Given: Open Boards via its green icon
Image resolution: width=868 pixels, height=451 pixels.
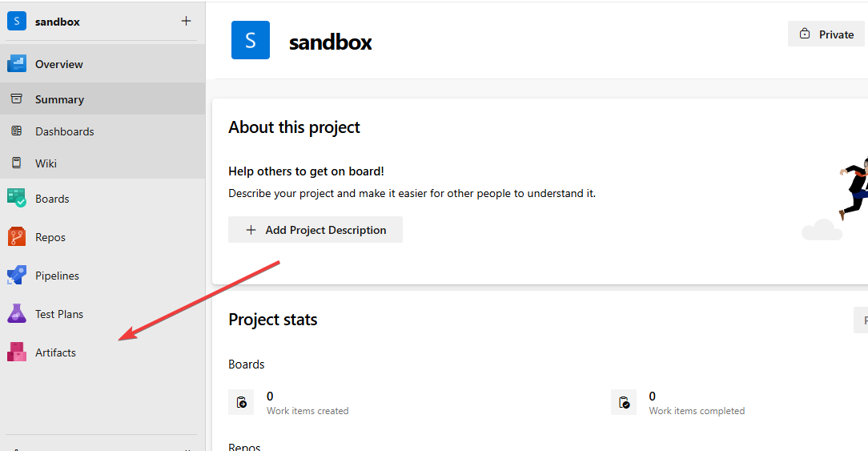Looking at the screenshot, I should pos(17,198).
